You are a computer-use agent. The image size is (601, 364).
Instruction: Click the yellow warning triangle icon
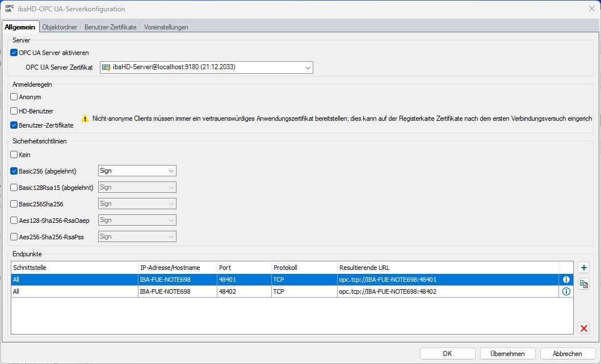85,118
